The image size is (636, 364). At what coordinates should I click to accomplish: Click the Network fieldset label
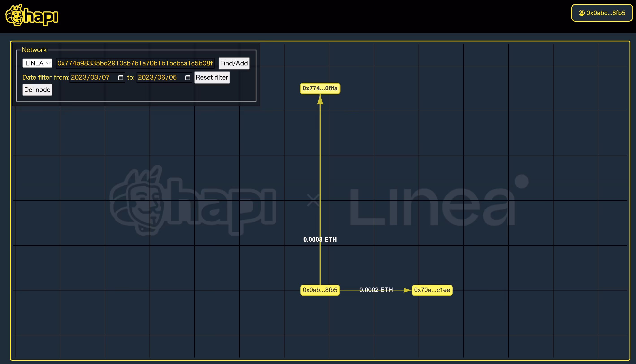(34, 50)
